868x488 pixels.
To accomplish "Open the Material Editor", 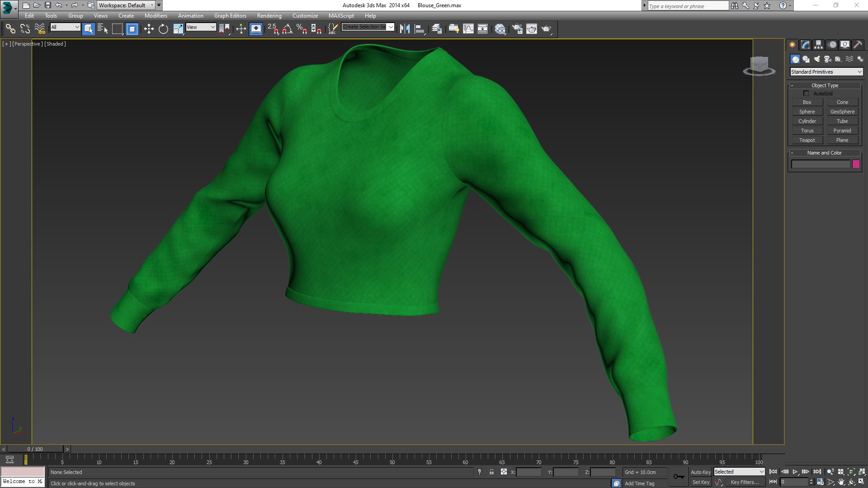I will (500, 29).
